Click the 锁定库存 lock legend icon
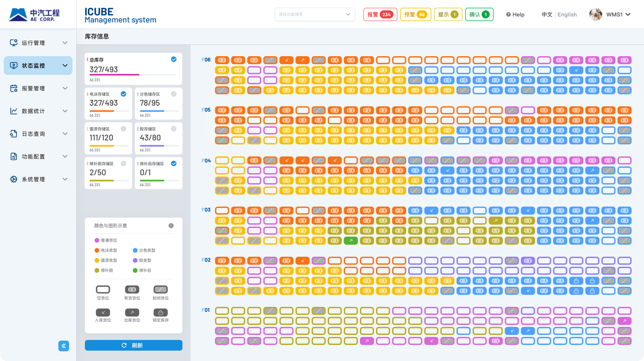644x361 pixels. pos(160,312)
